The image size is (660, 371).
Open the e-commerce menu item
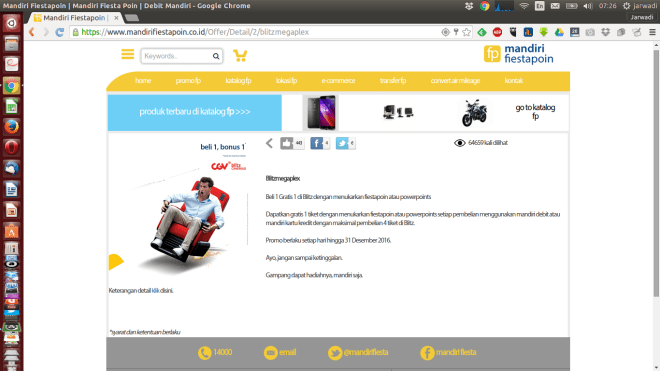tap(338, 80)
